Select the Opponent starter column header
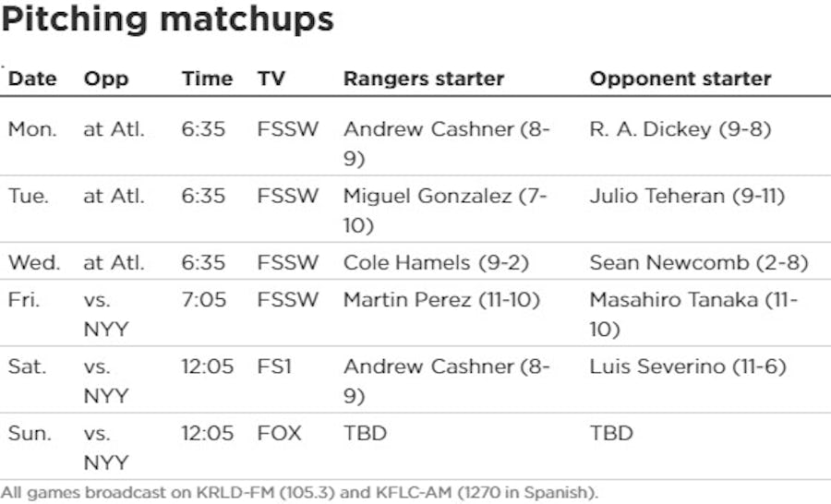 point(680,78)
